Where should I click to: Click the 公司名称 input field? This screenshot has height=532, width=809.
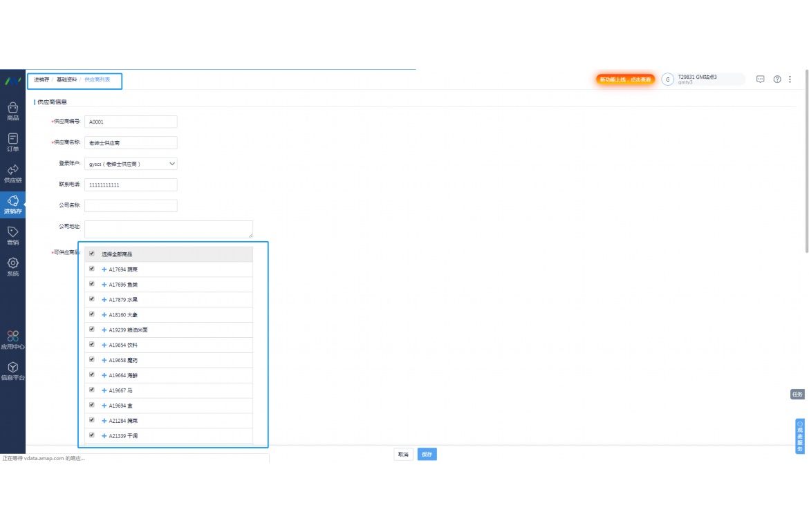(131, 206)
